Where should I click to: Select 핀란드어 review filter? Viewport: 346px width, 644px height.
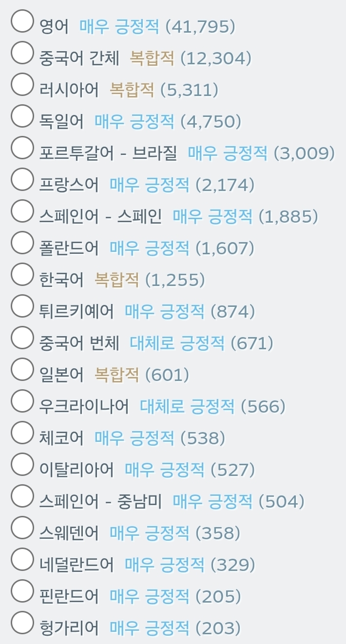[x=22, y=591]
